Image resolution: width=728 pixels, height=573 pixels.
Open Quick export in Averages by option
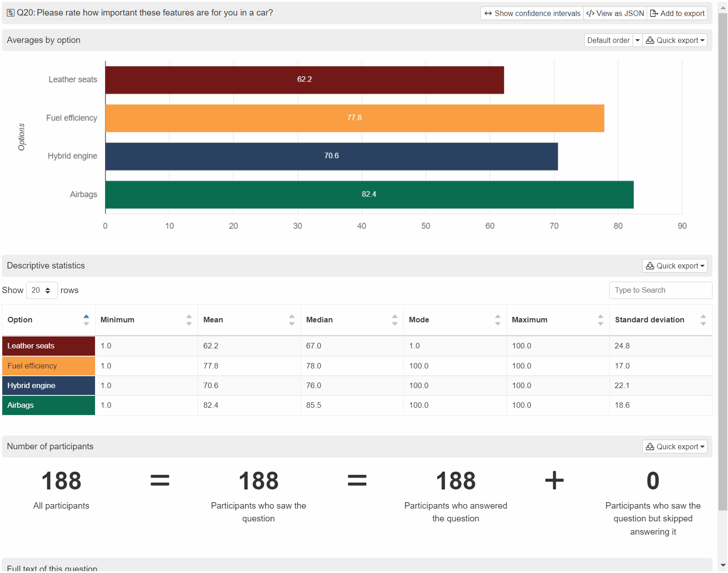675,40
